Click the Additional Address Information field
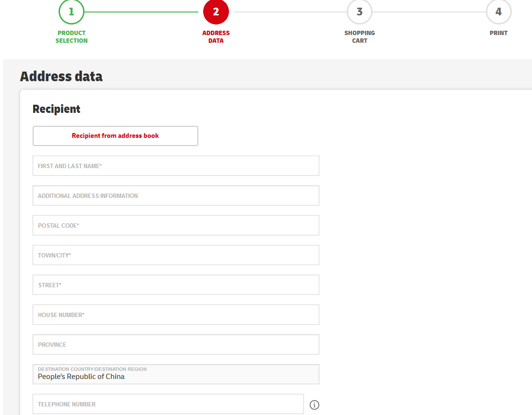This screenshot has width=532, height=415. (176, 195)
